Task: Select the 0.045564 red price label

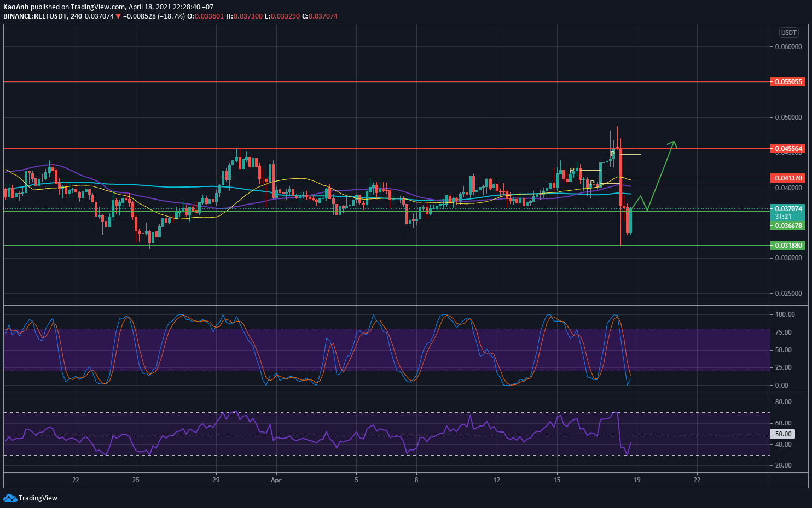Action: (x=787, y=149)
